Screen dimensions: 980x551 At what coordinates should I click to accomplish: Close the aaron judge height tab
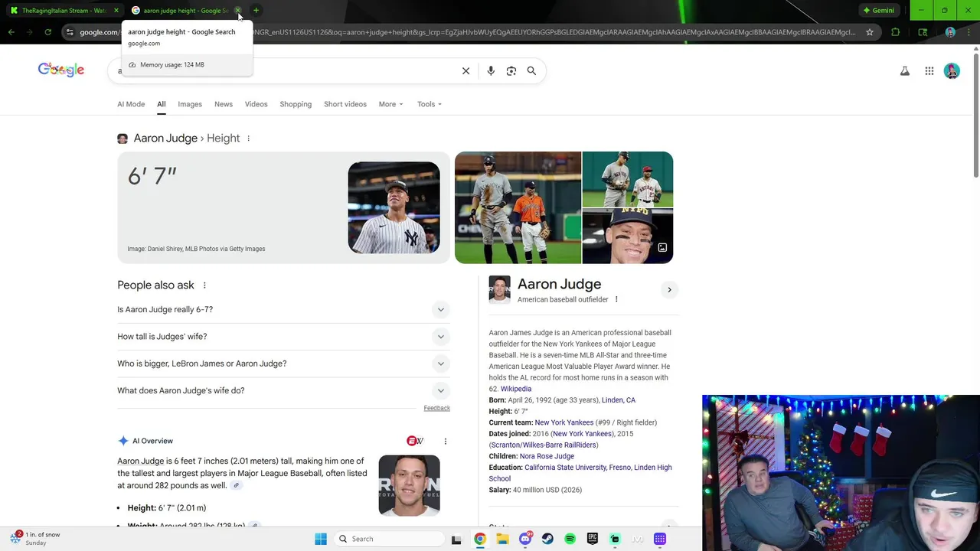click(238, 11)
